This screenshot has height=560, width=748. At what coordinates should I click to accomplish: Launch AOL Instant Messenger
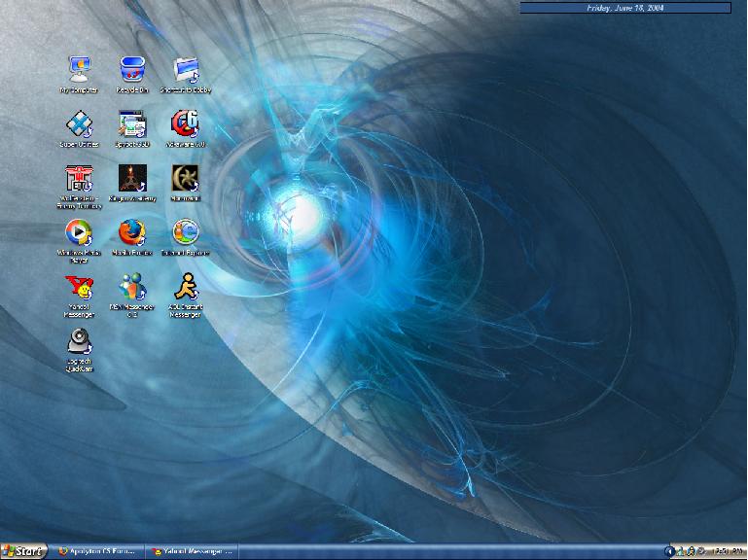pos(185,287)
